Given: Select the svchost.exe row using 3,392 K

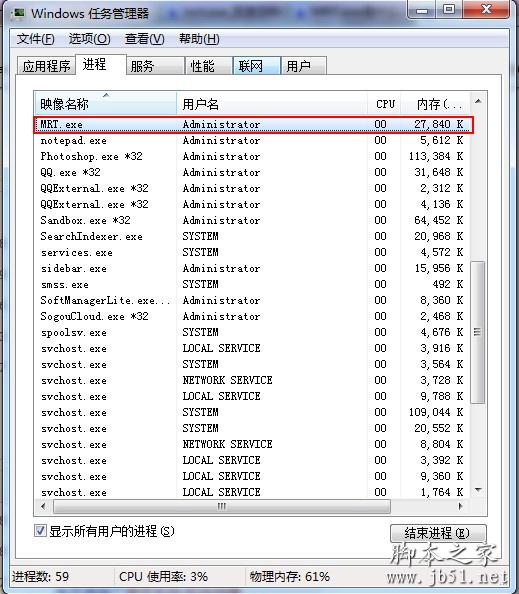Looking at the screenshot, I should 253,460.
